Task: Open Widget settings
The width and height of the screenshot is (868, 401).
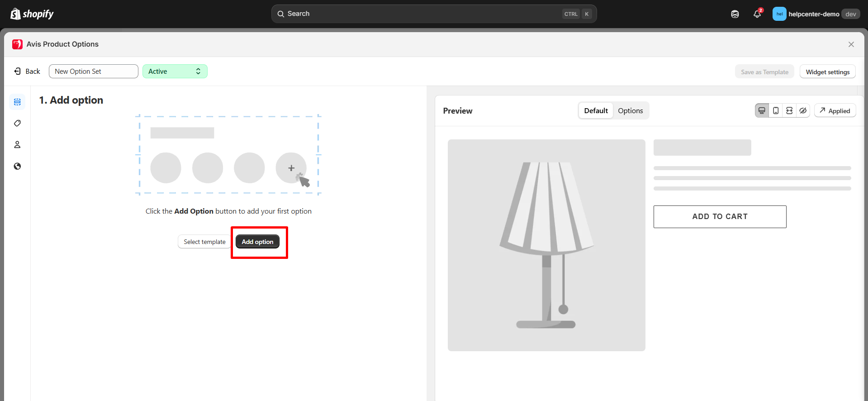Action: tap(827, 72)
